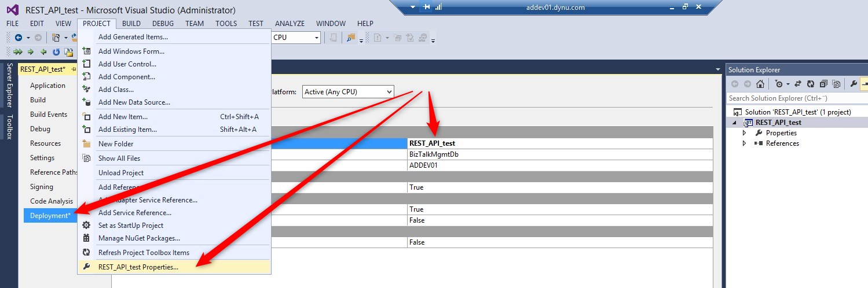Viewport: 868px width, 288px height.
Task: Click the device icon left of Find in Files
Action: (334, 38)
